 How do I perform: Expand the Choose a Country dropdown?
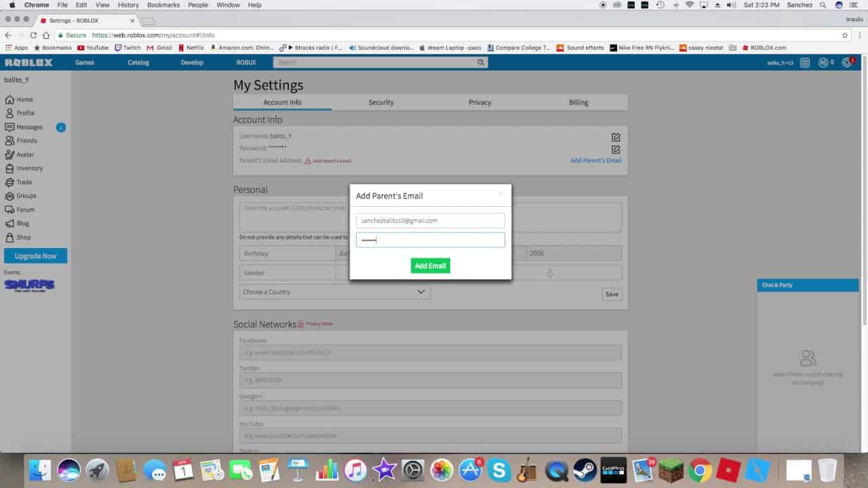[x=334, y=292]
